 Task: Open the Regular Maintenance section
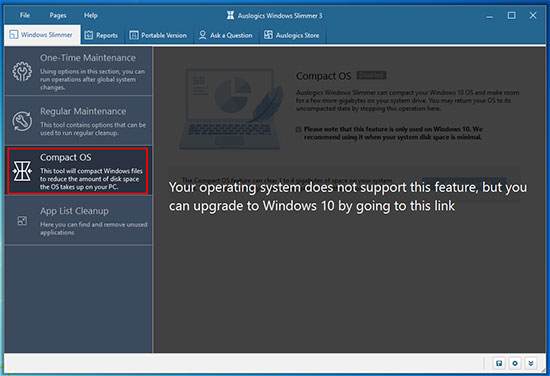[79, 121]
